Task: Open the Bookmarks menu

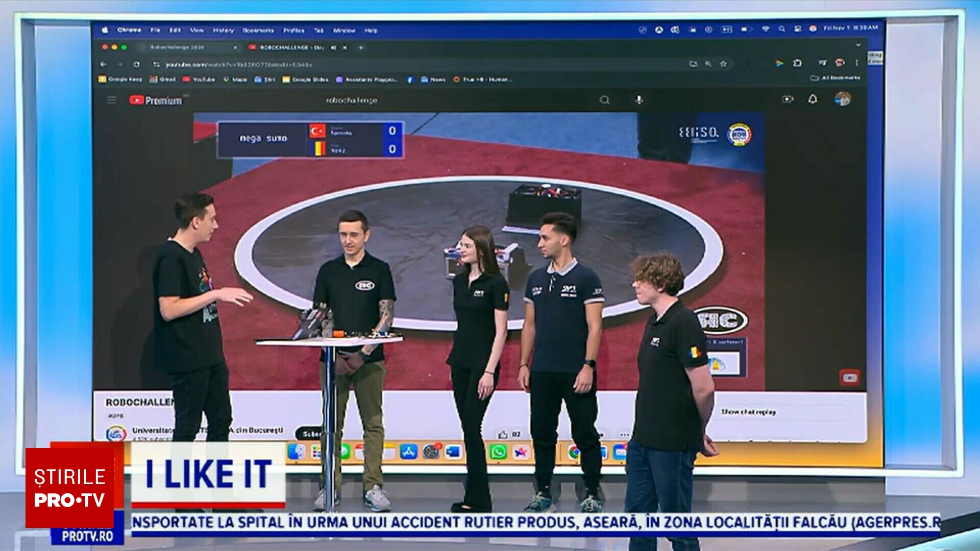Action: [258, 30]
